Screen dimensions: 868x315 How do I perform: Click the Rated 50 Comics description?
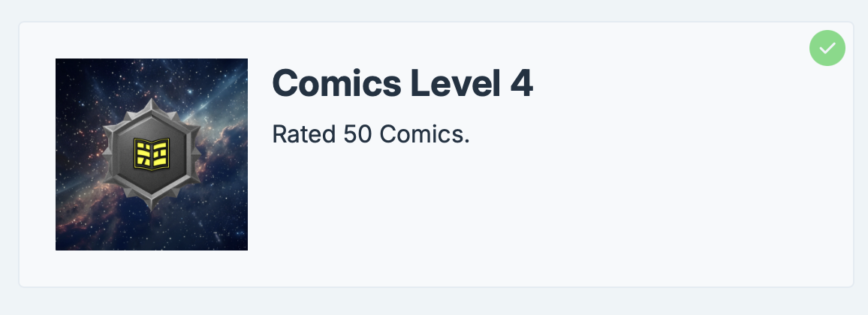pos(371,134)
